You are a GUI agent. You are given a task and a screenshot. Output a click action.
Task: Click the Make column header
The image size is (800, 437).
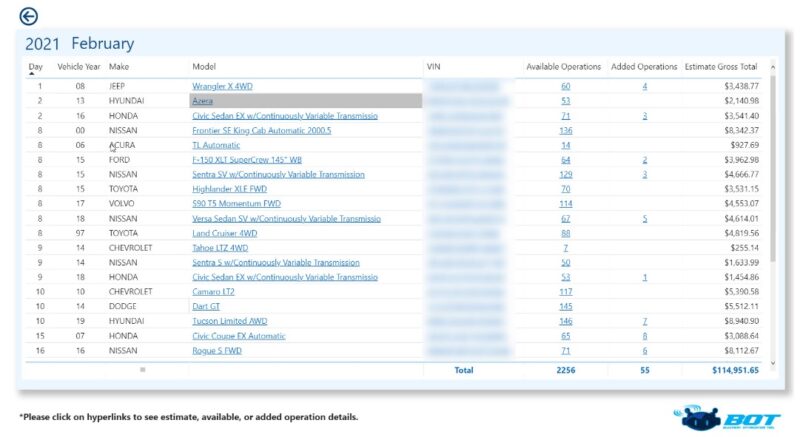point(119,66)
